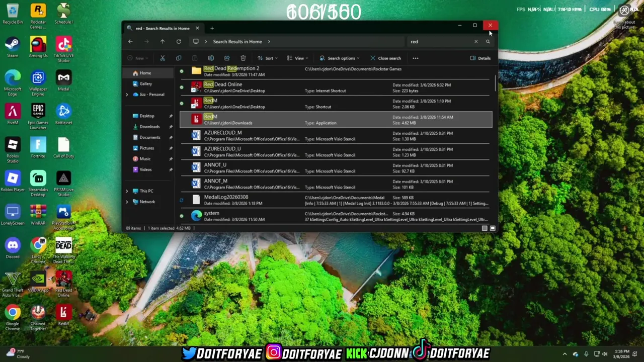This screenshot has height=362, width=644.
Task: Open the View dropdown
Action: pyautogui.click(x=299, y=58)
